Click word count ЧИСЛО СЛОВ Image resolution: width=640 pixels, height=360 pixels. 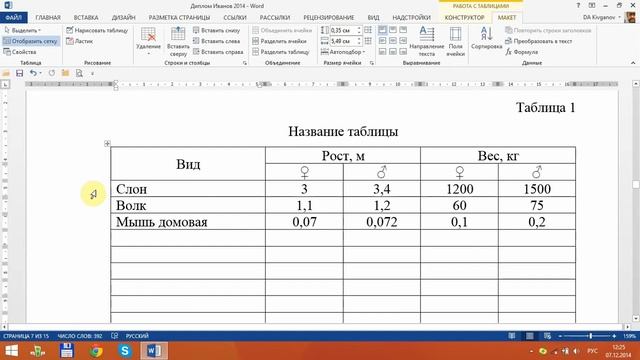(x=80, y=336)
